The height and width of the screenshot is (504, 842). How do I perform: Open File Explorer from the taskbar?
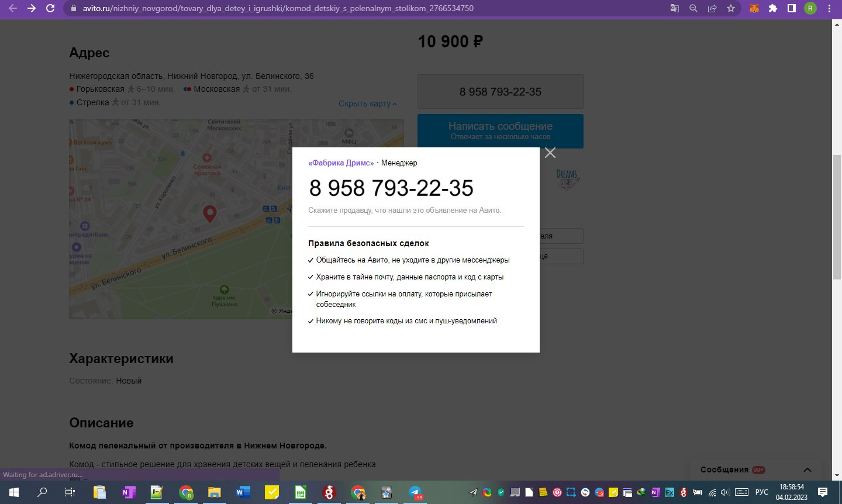214,492
